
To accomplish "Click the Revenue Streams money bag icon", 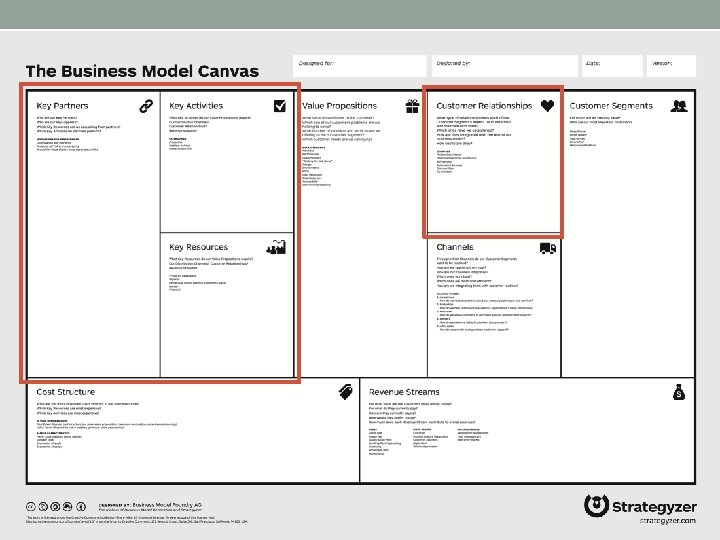I will (679, 392).
